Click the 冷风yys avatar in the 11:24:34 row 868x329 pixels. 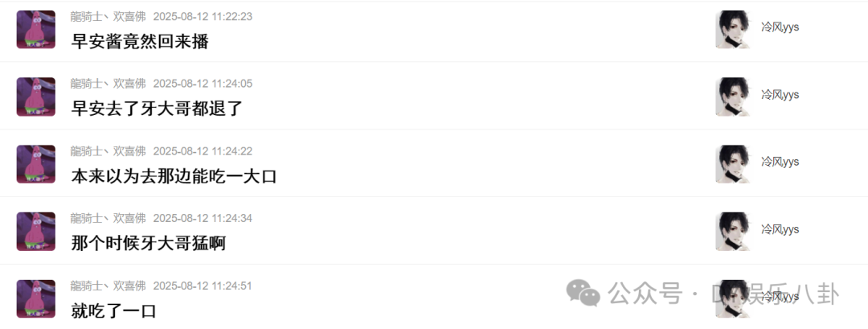click(733, 232)
